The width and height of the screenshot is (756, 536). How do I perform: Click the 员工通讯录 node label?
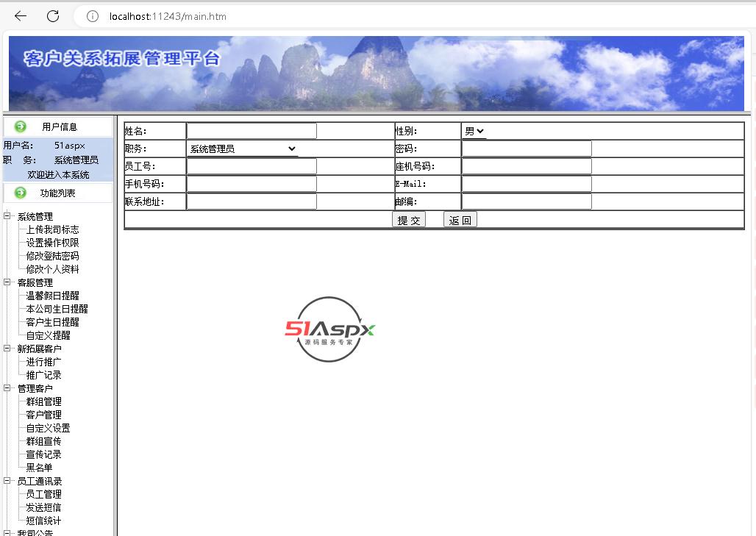(40, 481)
